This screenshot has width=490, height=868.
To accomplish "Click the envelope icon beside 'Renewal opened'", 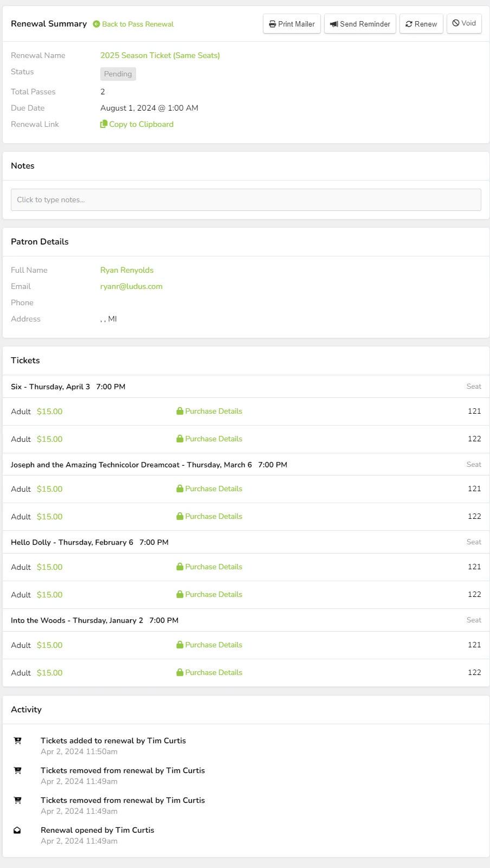I will pos(17,830).
